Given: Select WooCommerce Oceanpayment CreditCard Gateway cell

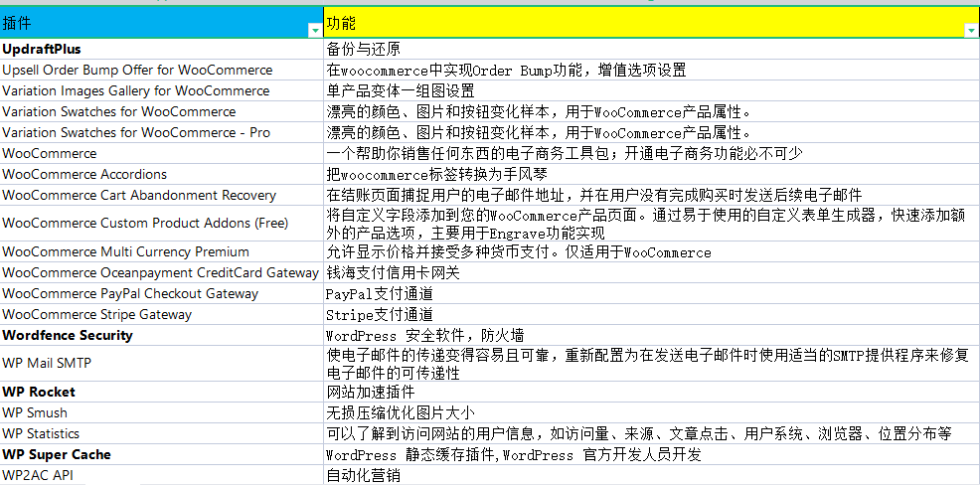Looking at the screenshot, I should pos(161,272).
